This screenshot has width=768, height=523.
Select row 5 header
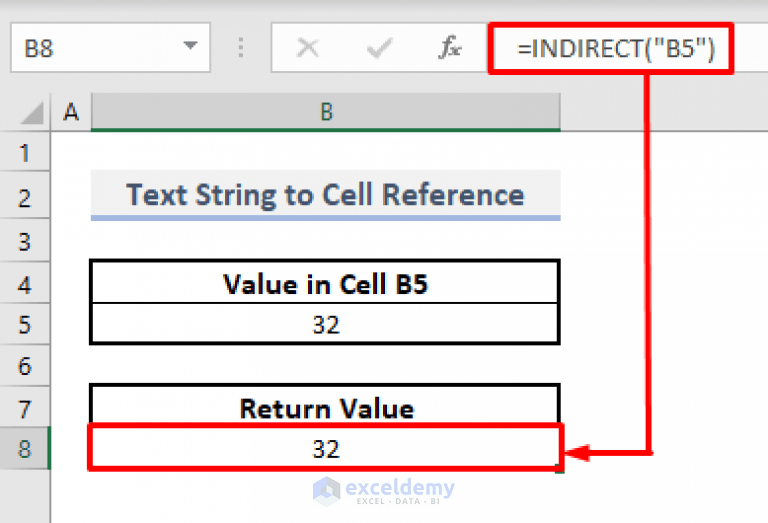coord(24,324)
